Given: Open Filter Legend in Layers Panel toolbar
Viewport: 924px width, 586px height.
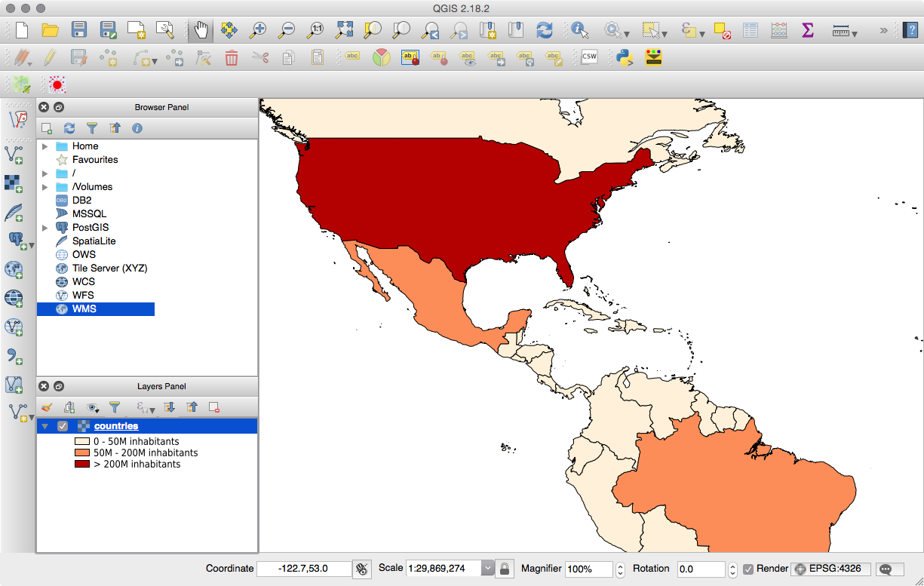Looking at the screenshot, I should pos(115,407).
